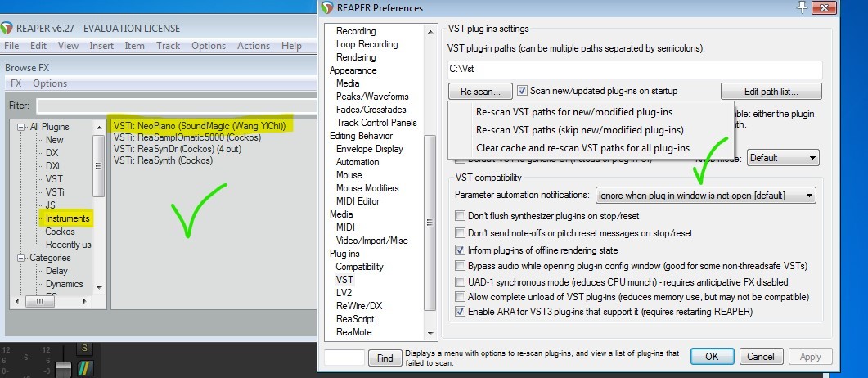The height and width of the screenshot is (378, 868).
Task: Collapse the Categories tree node
Action: tap(21, 258)
